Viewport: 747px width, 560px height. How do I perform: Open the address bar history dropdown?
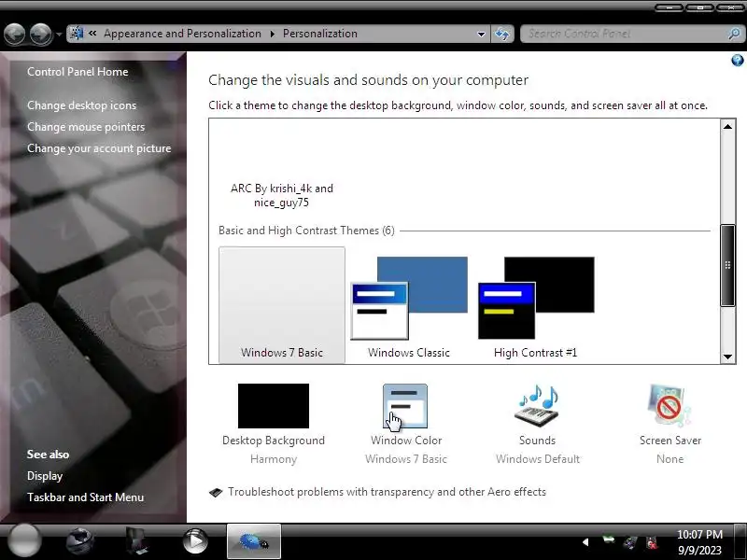[481, 34]
